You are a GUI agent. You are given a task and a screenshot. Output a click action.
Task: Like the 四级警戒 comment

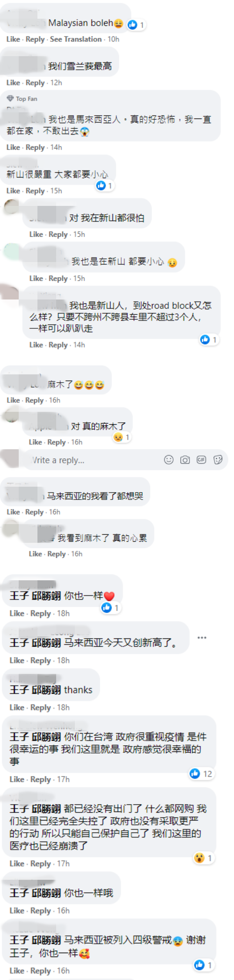pyautogui.click(x=17, y=971)
